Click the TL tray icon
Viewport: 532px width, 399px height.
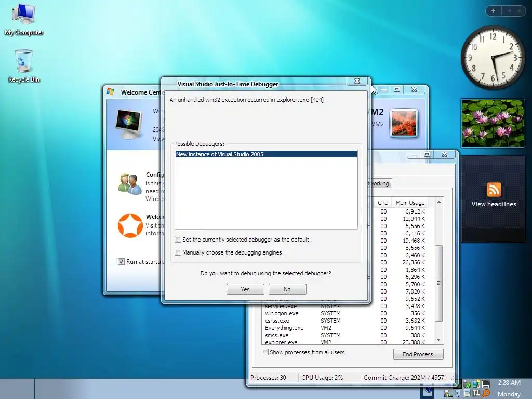476,393
